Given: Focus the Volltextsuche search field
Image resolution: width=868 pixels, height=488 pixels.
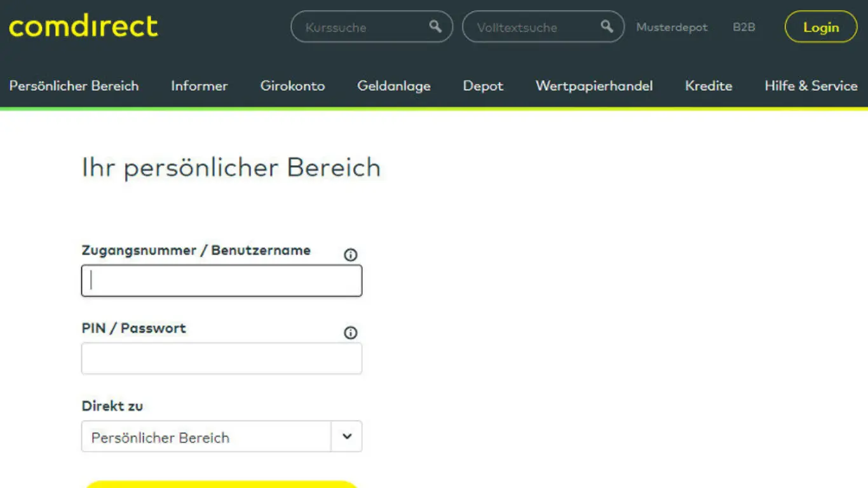Looking at the screenshot, I should pos(543,27).
